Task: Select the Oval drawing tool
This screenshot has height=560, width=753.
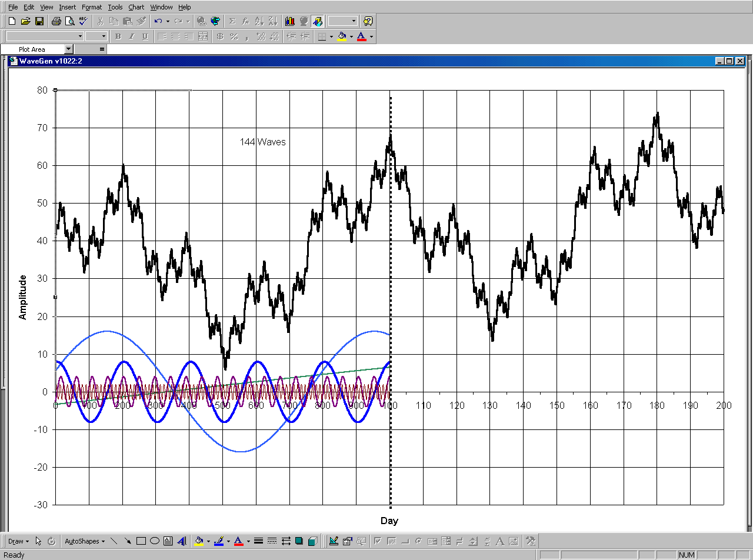Action: [x=155, y=541]
